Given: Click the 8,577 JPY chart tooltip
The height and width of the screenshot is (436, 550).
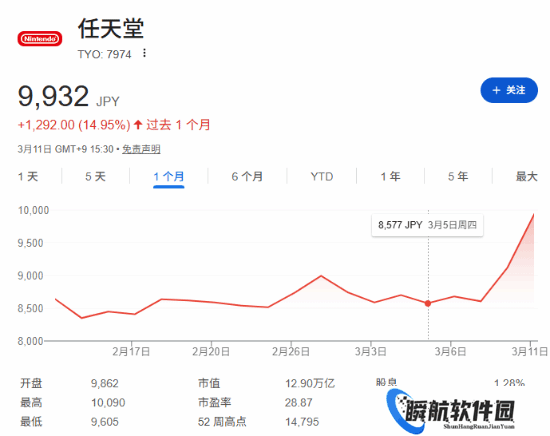Looking at the screenshot, I should 427,225.
